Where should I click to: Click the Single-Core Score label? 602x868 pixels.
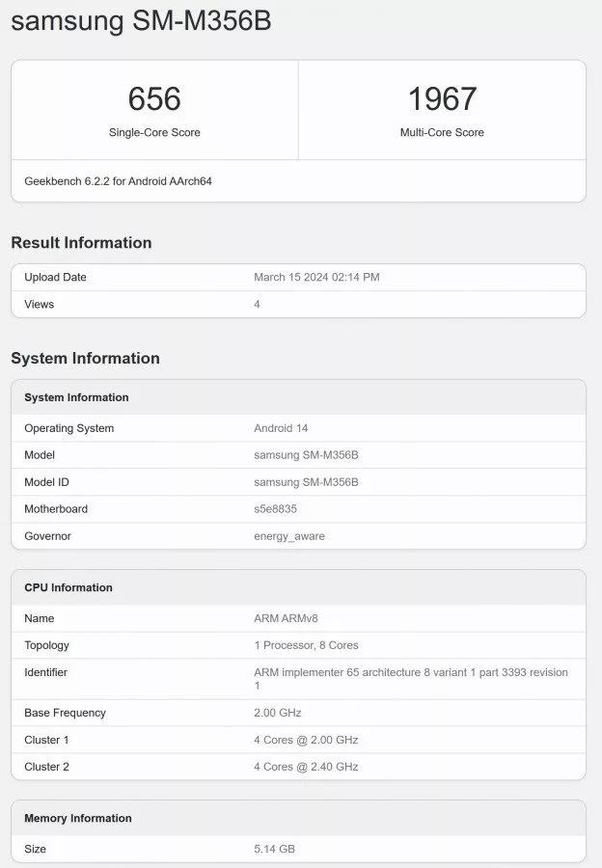click(154, 132)
